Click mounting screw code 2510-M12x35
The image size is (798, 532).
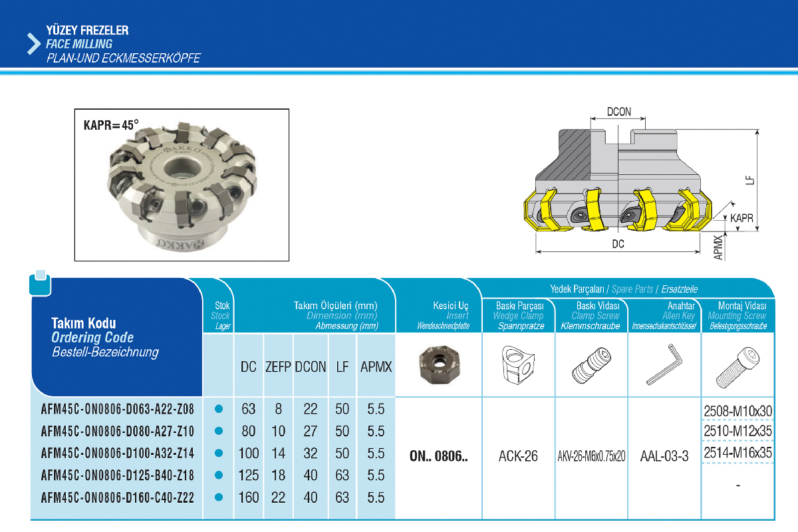tap(738, 432)
